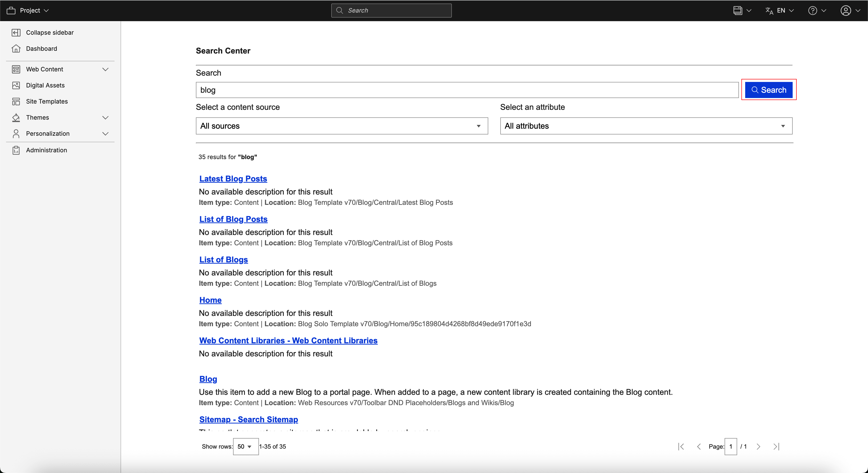Go to the first results page
Screen dimensions: 868x473
coord(681,446)
